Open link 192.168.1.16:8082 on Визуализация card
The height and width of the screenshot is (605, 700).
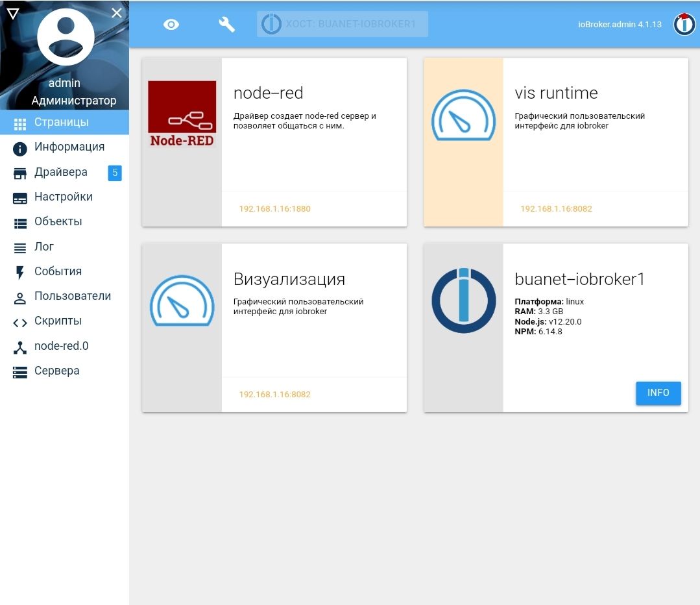[274, 395]
